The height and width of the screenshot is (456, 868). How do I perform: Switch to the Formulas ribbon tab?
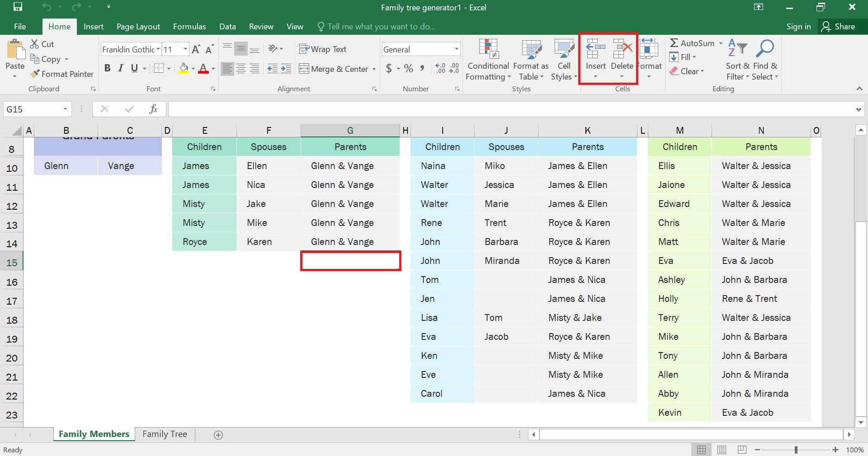[x=189, y=26]
